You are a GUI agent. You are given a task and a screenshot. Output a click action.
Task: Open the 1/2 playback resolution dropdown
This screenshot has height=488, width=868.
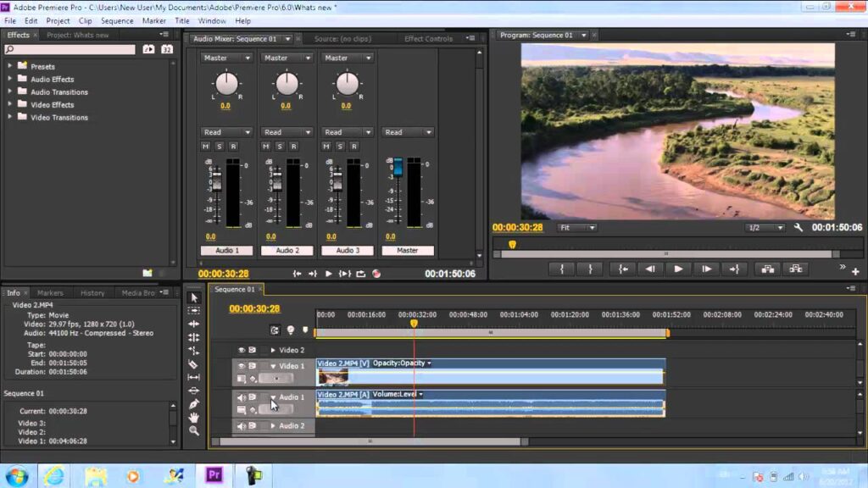tap(765, 227)
